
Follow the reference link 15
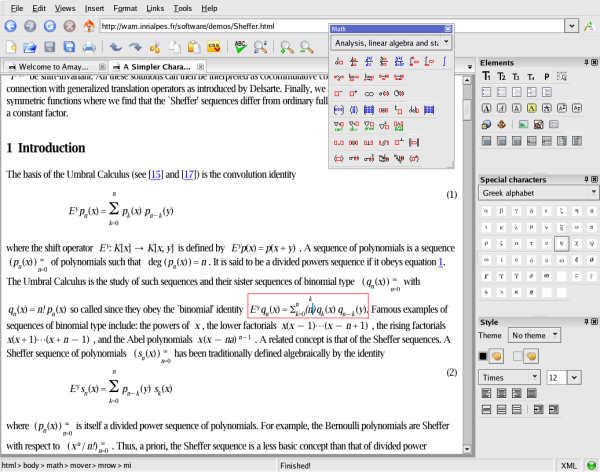coord(156,174)
